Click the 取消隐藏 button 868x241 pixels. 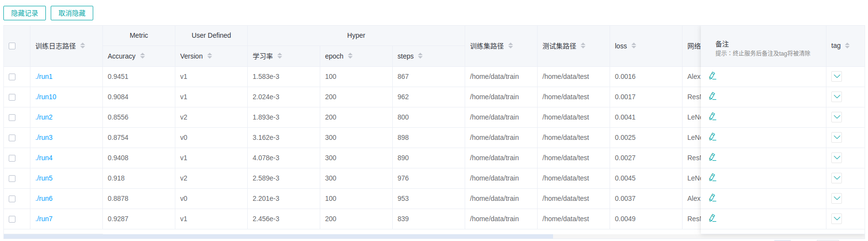[72, 13]
